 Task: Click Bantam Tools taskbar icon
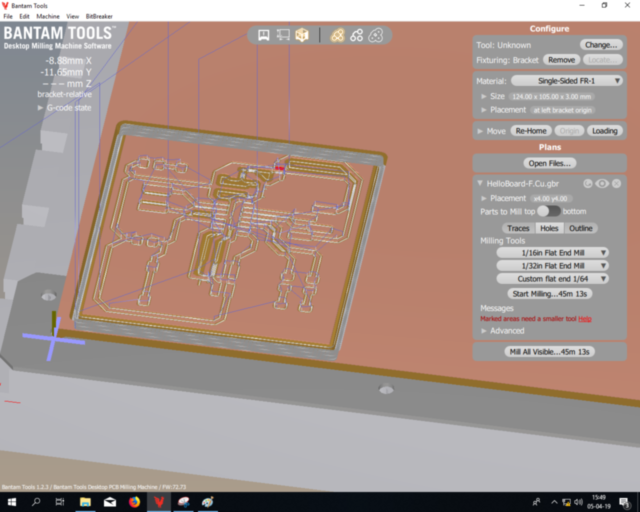[159, 502]
